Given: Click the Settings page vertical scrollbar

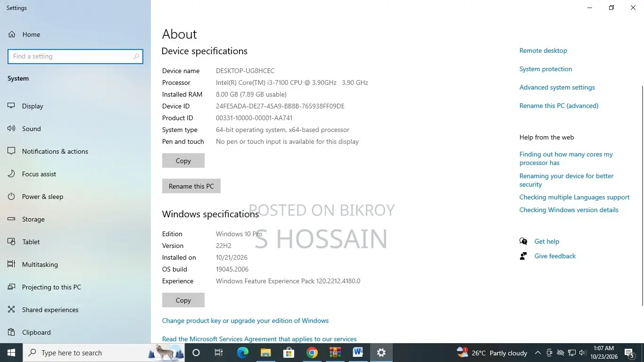Looking at the screenshot, I should point(642,196).
